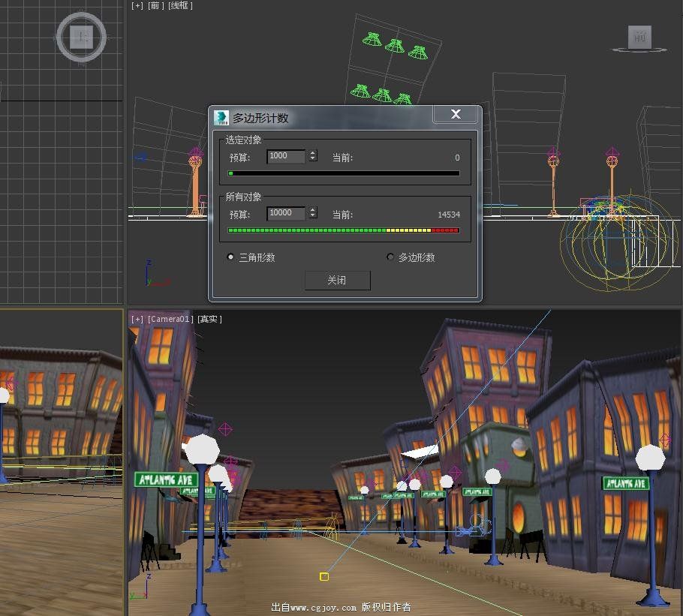683x616 pixels.
Task: Click the ViewCube 上 face in top-left viewport
Action: [82, 36]
